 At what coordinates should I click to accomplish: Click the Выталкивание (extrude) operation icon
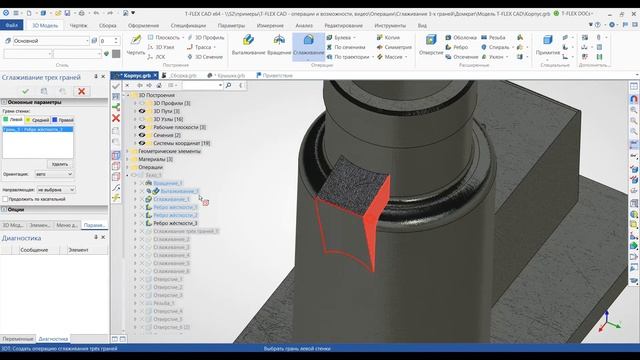(248, 40)
